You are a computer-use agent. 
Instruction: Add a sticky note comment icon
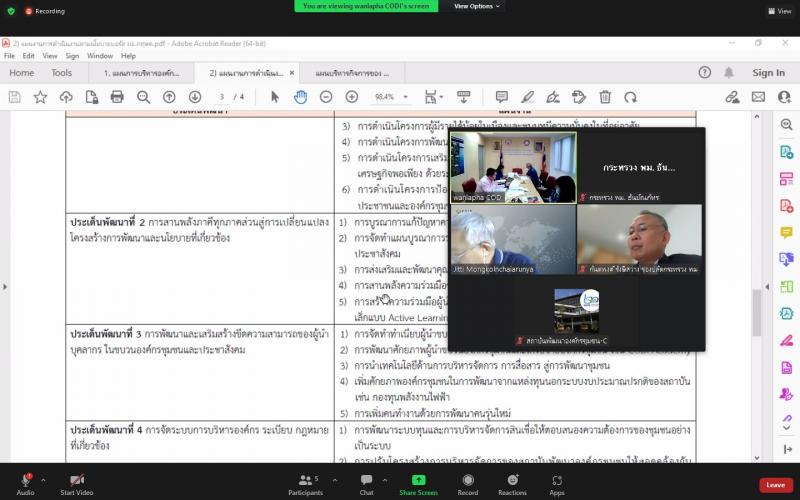pos(502,97)
